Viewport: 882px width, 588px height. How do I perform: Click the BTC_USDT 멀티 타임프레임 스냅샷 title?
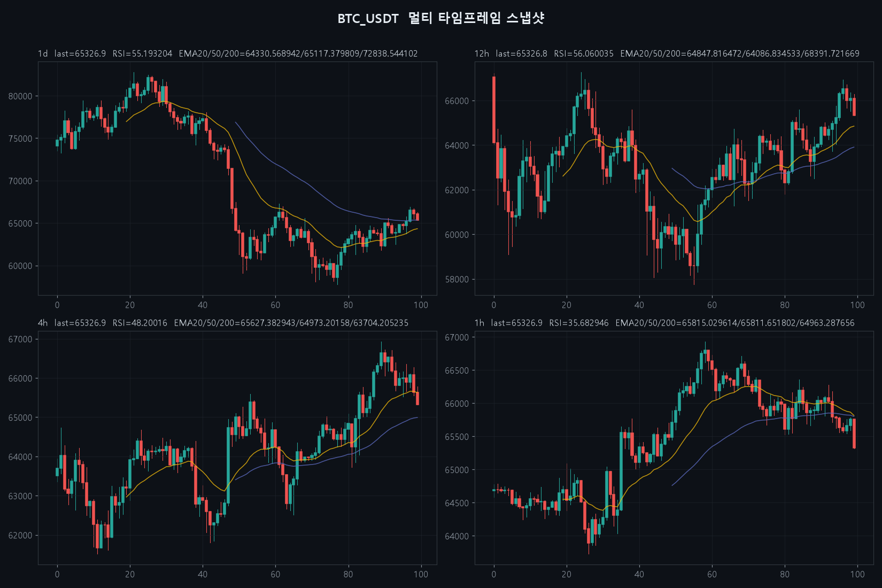tap(440, 18)
